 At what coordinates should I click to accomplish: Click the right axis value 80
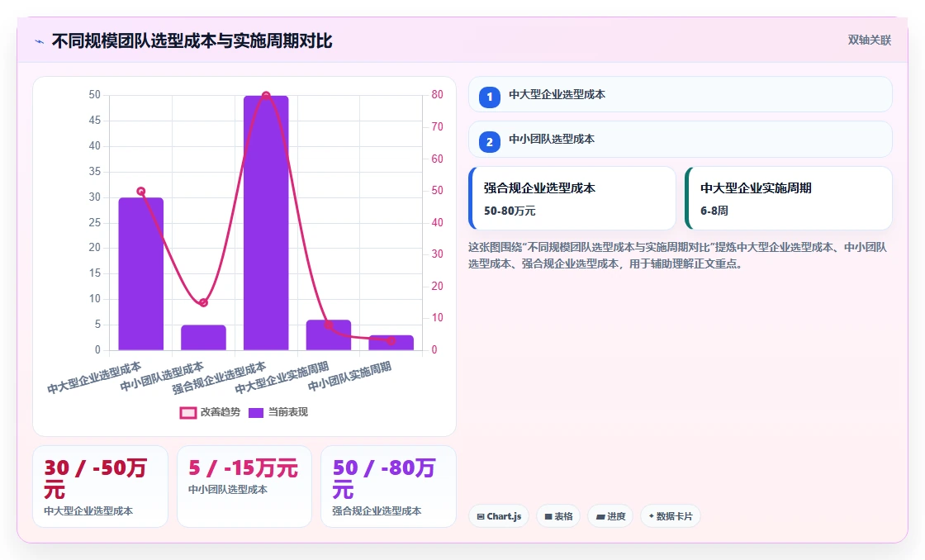click(437, 94)
